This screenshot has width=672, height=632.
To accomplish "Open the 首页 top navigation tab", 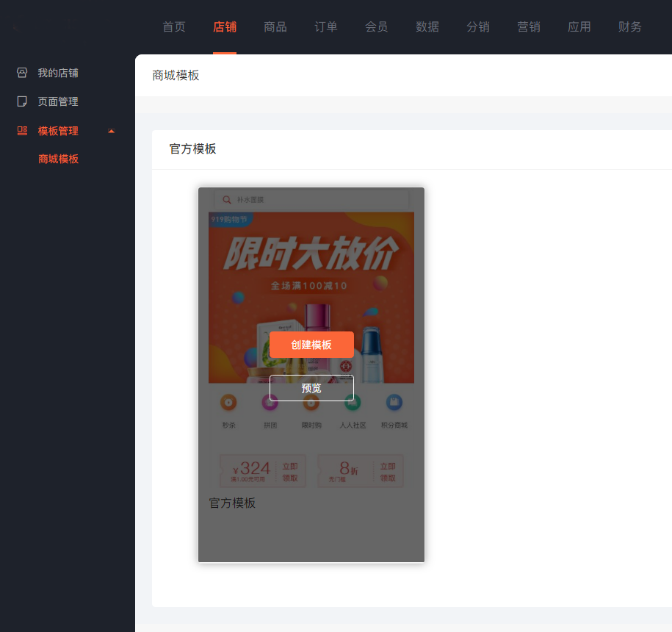I will (174, 26).
